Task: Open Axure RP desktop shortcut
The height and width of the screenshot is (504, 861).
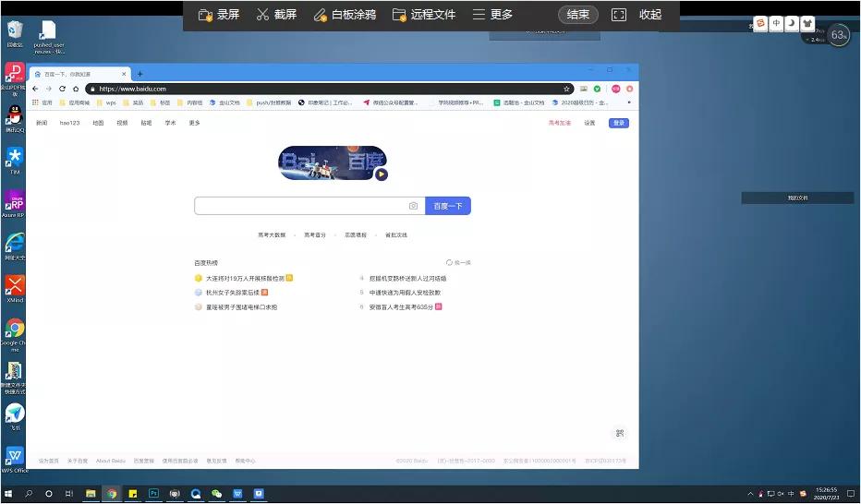Action: pos(14,203)
